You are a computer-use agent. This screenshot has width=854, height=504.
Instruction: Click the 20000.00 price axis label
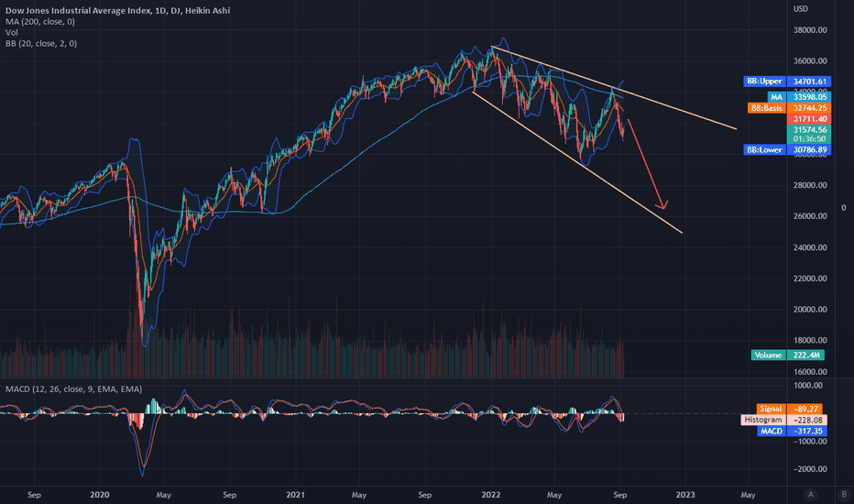point(810,310)
